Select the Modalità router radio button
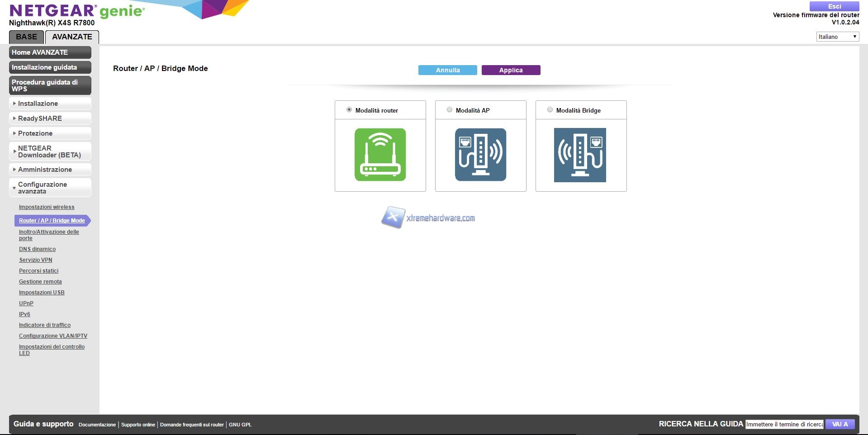This screenshot has width=868, height=435. pos(349,110)
